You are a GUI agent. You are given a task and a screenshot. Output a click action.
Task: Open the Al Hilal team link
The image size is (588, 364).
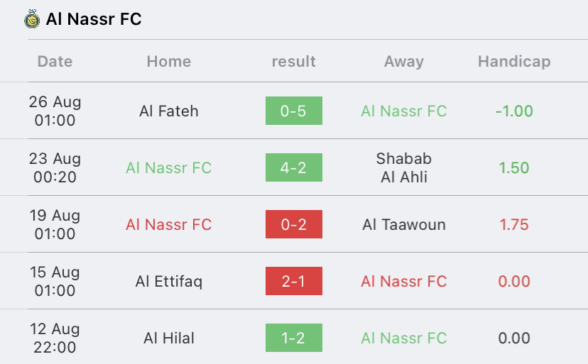point(169,338)
